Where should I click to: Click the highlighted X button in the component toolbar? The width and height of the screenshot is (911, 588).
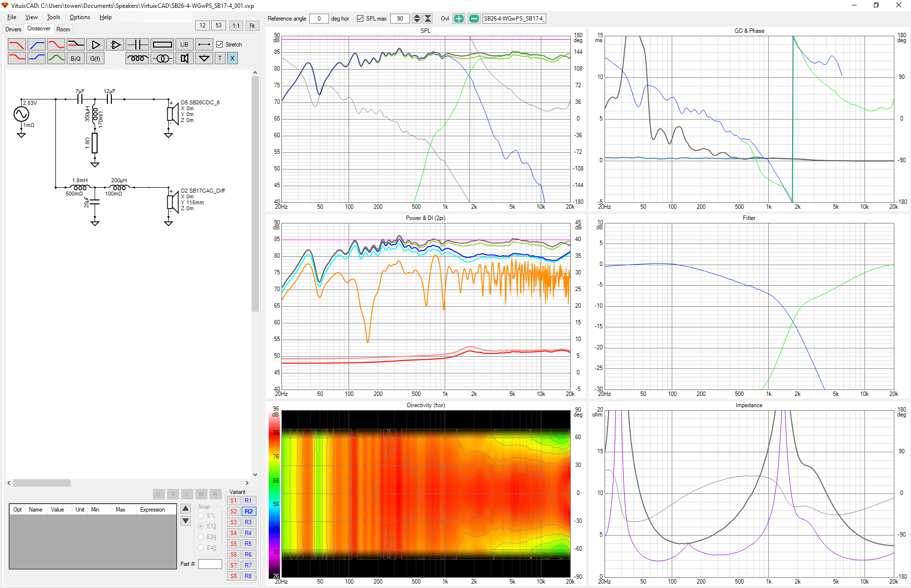[x=232, y=58]
